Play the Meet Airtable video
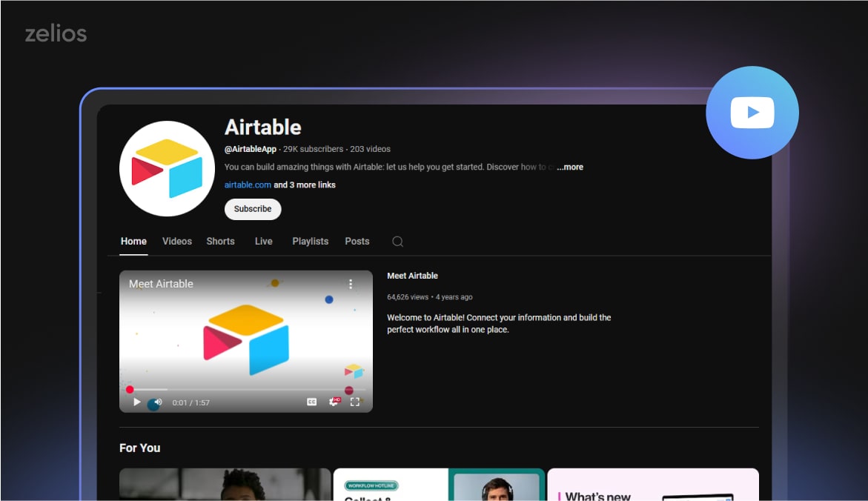Viewport: 868px width, 501px height. pos(136,402)
